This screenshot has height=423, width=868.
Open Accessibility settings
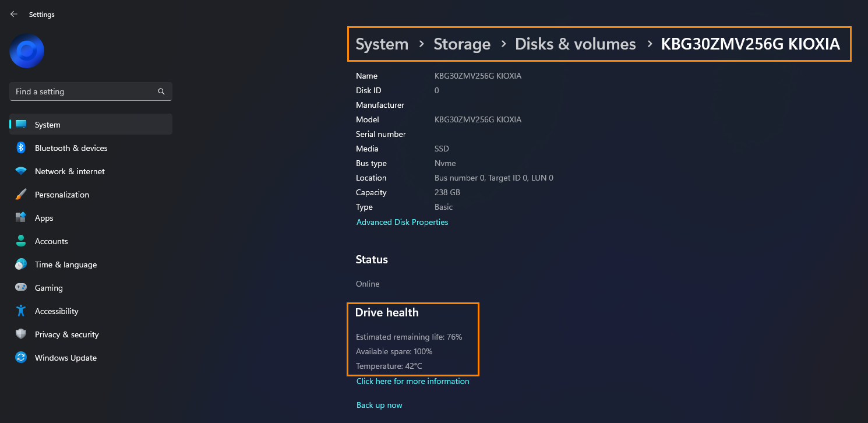pos(91,311)
